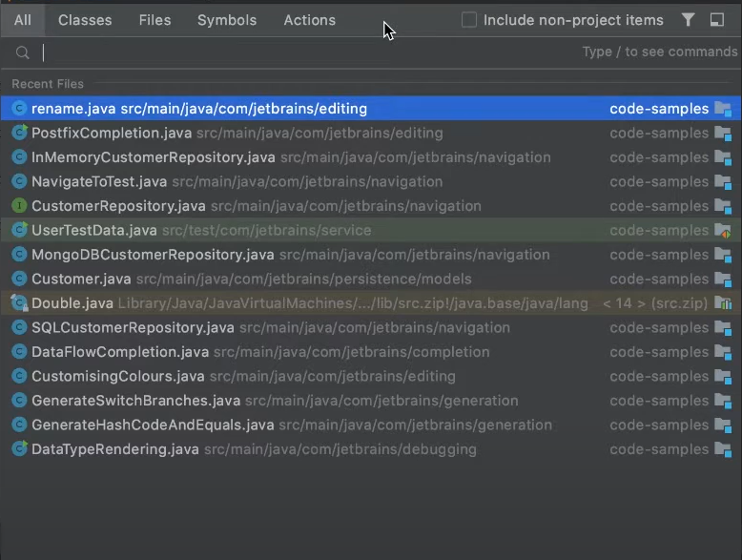
Task: Click the class icon beside DataTypeRendering.java
Action: click(19, 449)
